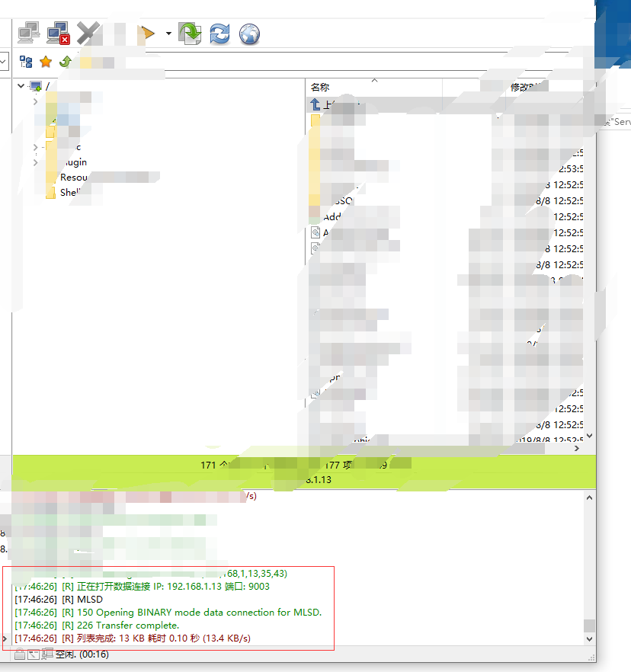Select the root "/" computer icon in the tree
Image resolution: width=631 pixels, height=672 pixels.
click(36, 86)
